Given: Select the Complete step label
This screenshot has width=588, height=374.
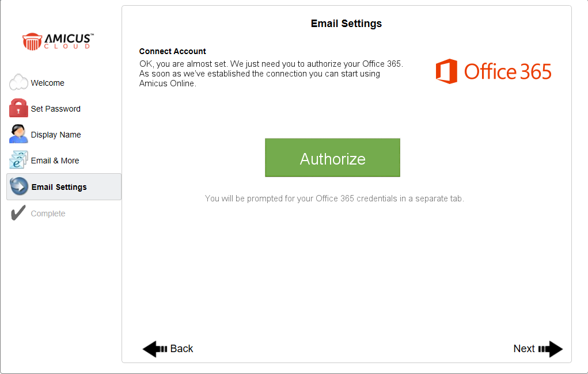Looking at the screenshot, I should point(48,213).
